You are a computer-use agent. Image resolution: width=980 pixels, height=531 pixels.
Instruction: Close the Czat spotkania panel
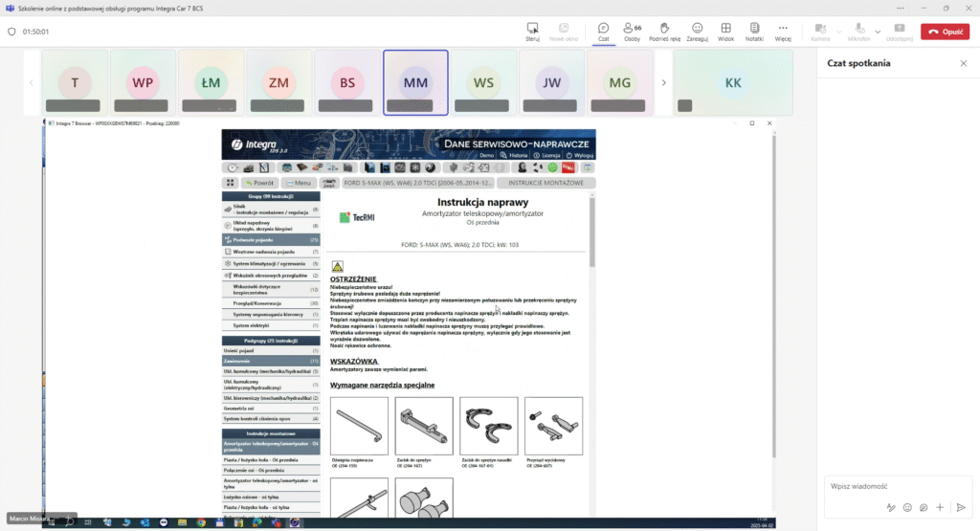coord(963,63)
